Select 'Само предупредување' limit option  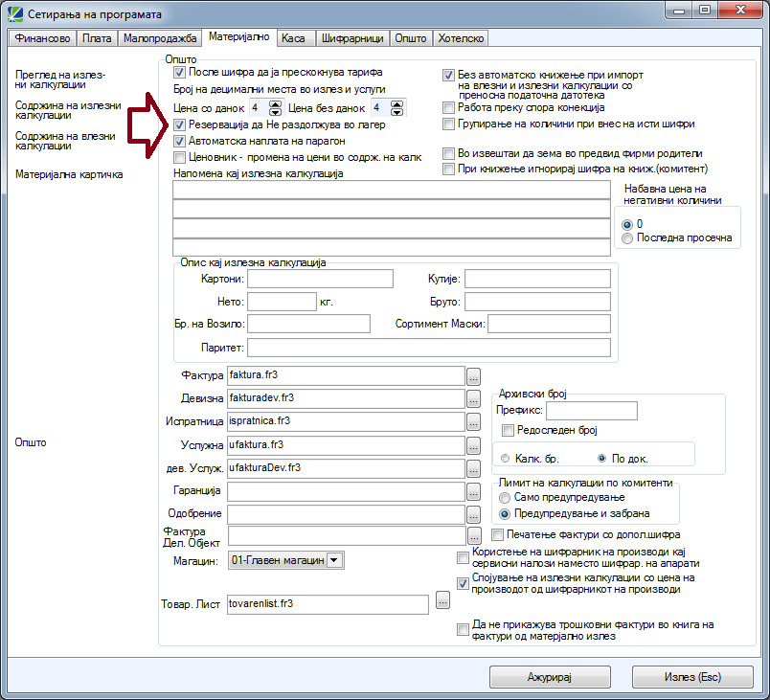coord(505,498)
